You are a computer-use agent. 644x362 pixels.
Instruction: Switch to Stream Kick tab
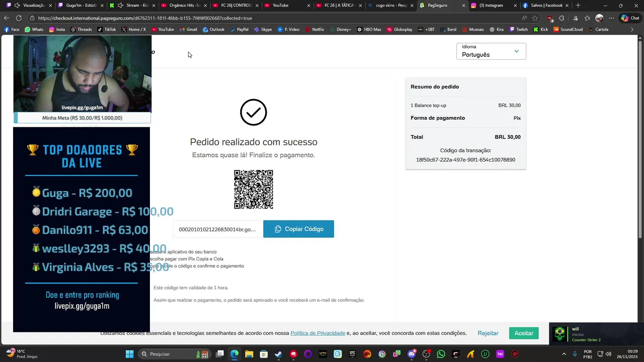132,6
